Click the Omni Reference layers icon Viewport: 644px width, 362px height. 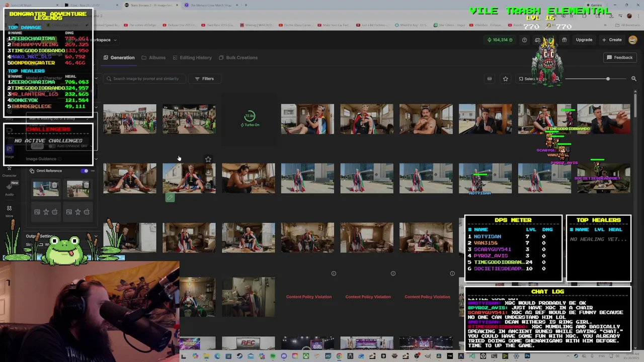tap(32, 171)
